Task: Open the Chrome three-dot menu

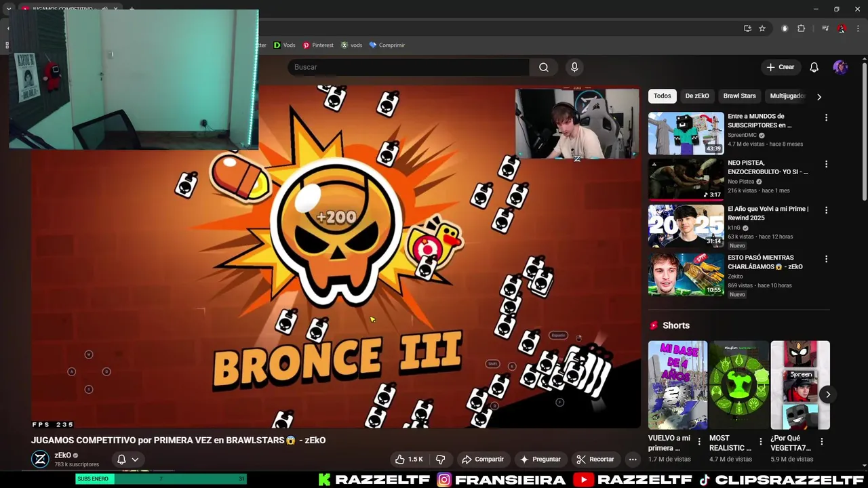Action: point(858,28)
